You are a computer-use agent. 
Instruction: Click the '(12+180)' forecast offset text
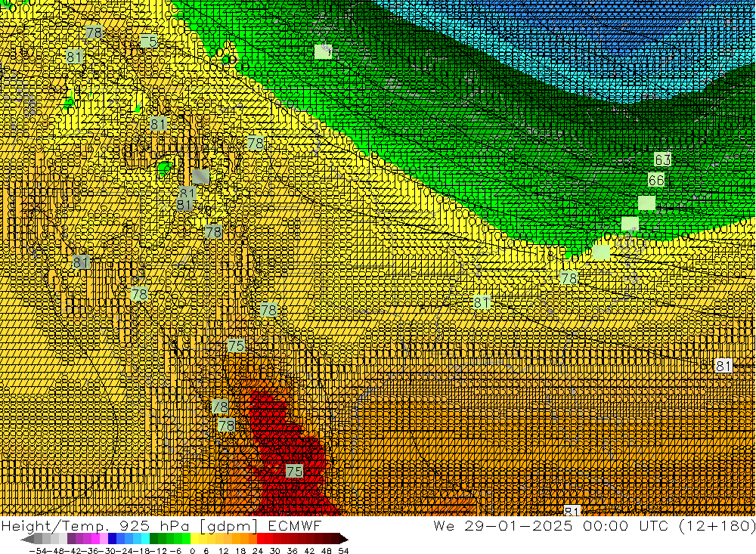click(x=717, y=525)
